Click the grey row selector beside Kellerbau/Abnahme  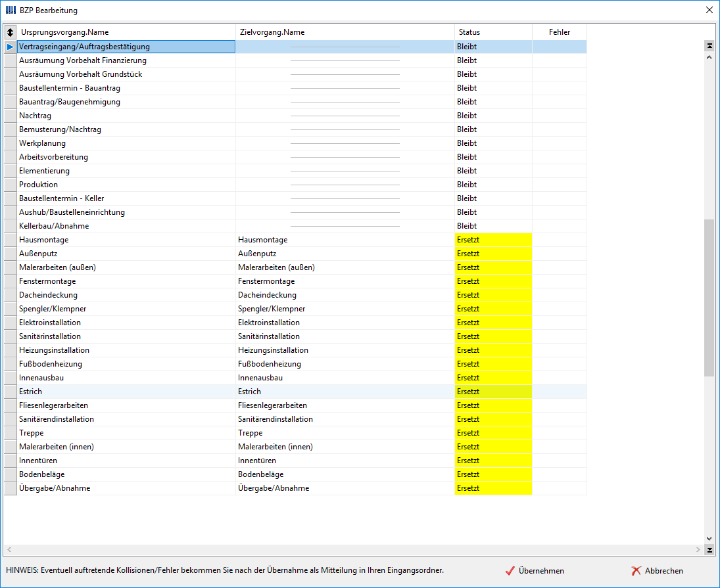pyautogui.click(x=10, y=225)
